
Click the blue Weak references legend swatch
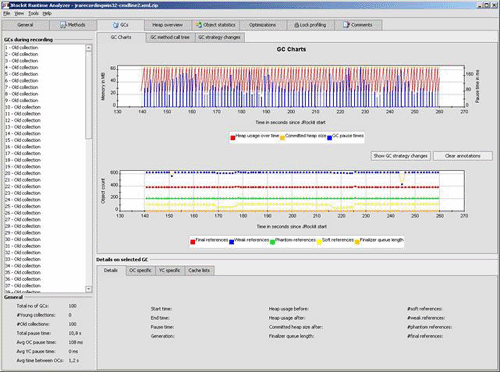click(232, 242)
